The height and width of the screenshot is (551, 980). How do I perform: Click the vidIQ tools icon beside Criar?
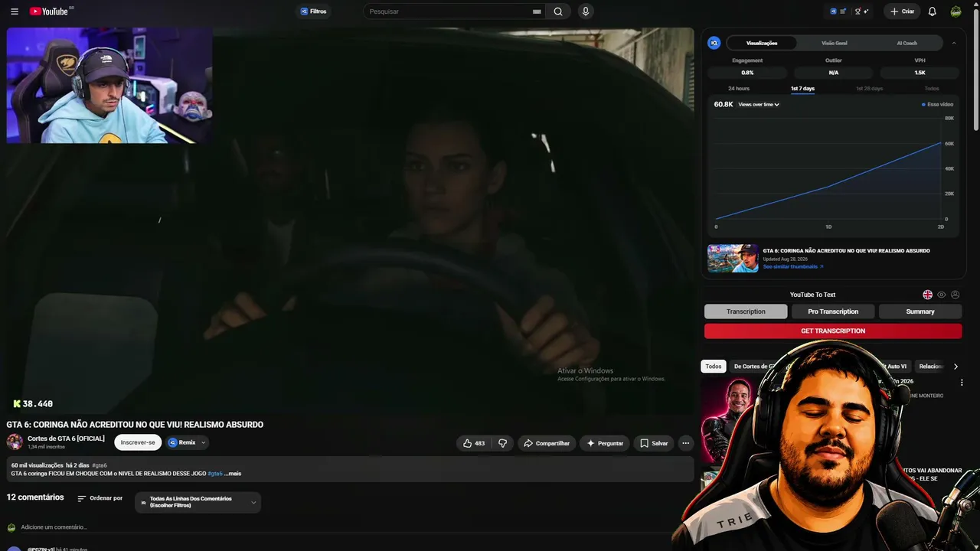(862, 11)
